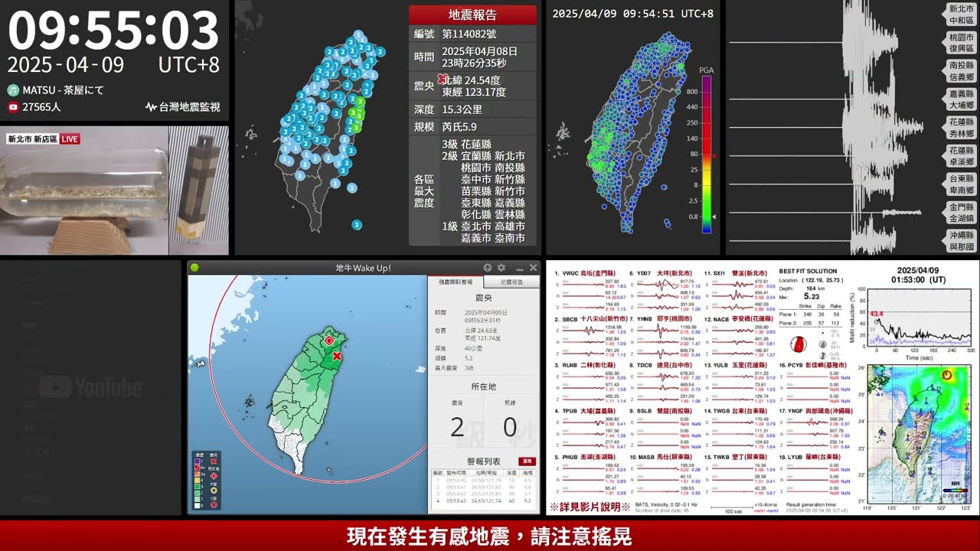The image size is (980, 551).
Task: Select alert row 2 timed 09:53:41
Action: click(484, 487)
